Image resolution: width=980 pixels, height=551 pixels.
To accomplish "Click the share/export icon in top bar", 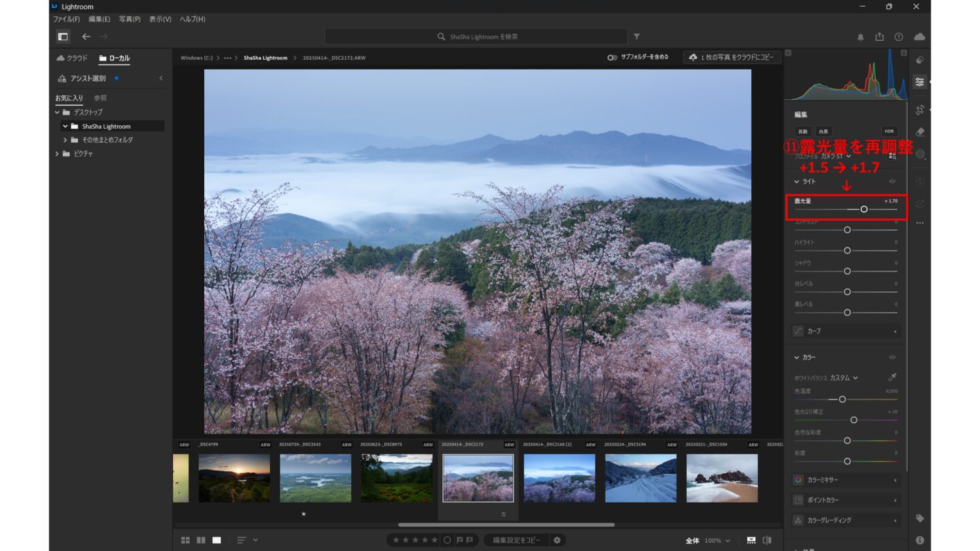I will (x=879, y=37).
